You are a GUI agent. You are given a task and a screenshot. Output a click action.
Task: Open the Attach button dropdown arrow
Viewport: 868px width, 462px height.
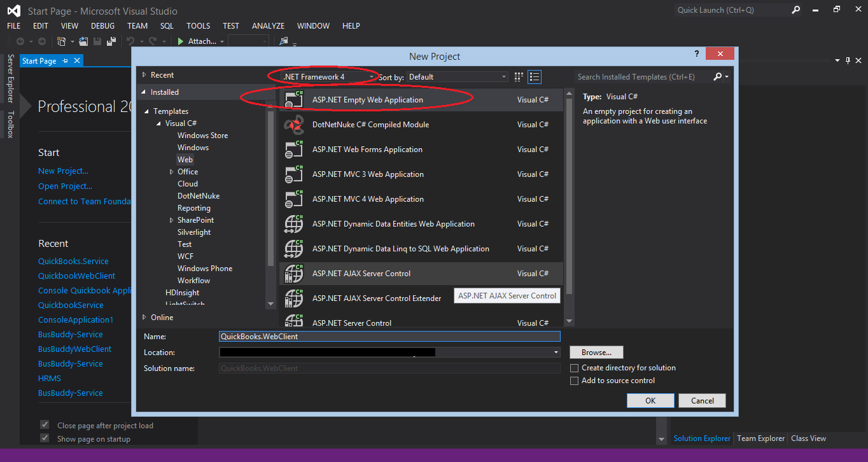(x=222, y=41)
